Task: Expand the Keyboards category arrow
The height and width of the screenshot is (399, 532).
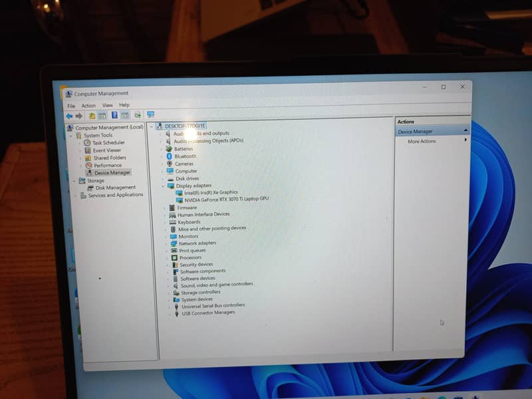Action: point(166,223)
